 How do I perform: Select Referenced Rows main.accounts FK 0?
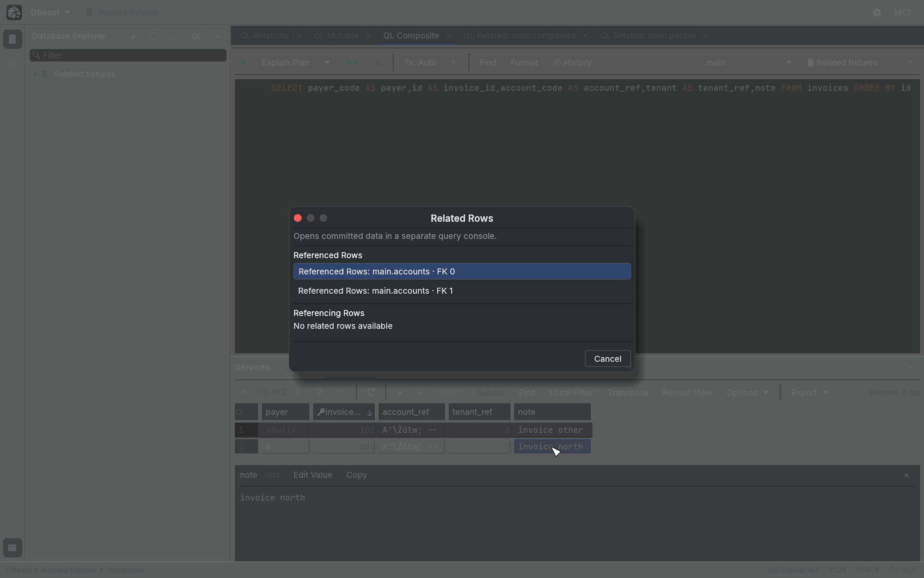462,271
